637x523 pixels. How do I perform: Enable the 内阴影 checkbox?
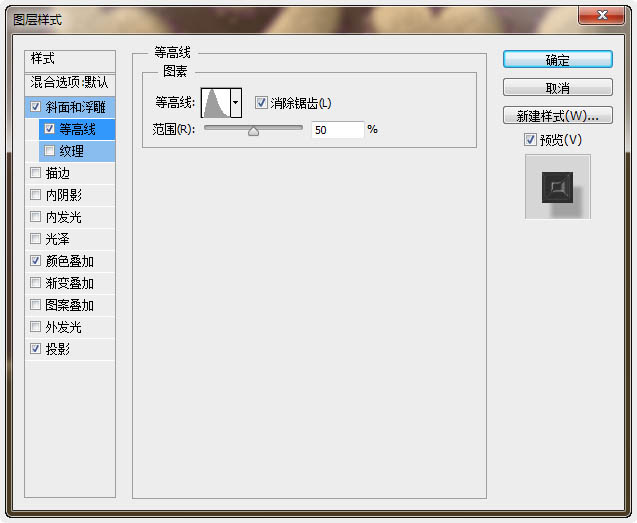[x=35, y=195]
